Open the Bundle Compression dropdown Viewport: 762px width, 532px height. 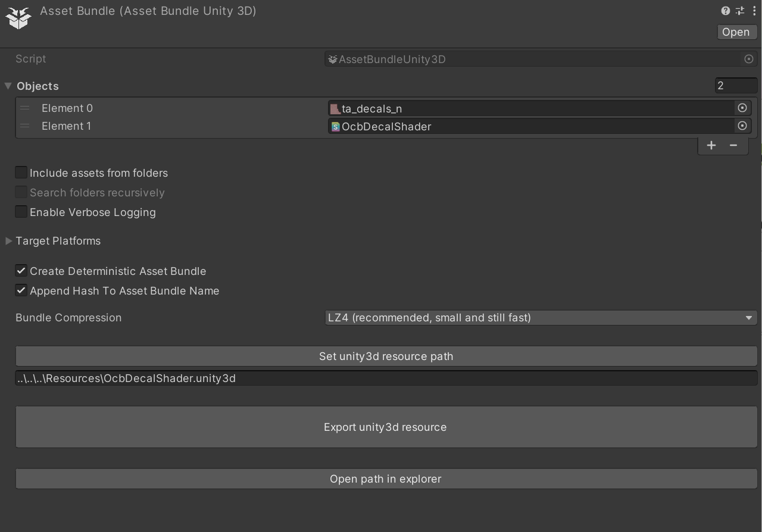tap(539, 318)
